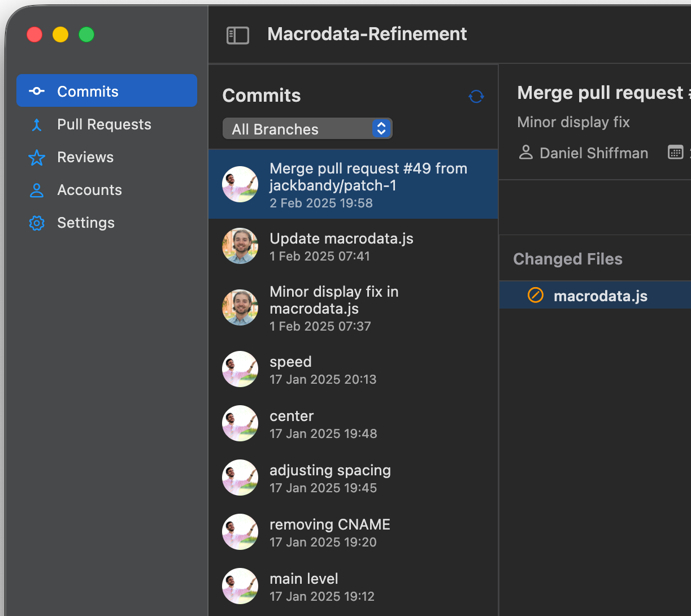The image size is (691, 616).
Task: Click the author icon beside Daniel Shiffman
Action: point(525,153)
